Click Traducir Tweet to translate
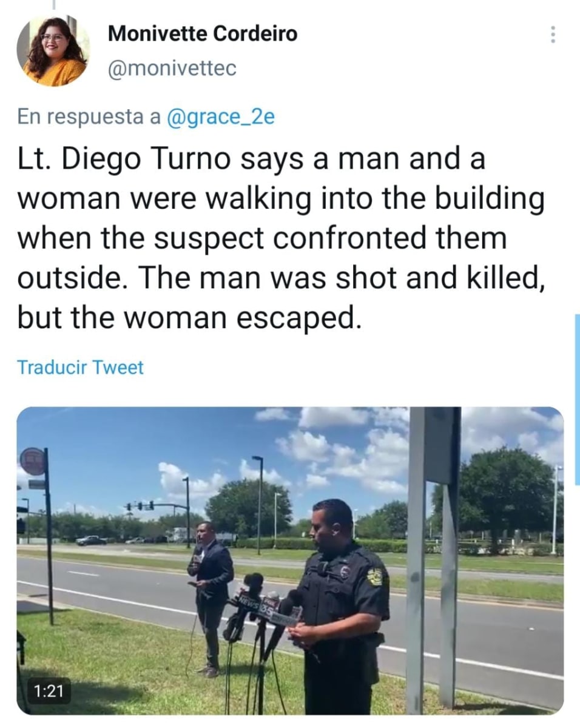580x728 pixels. point(80,368)
